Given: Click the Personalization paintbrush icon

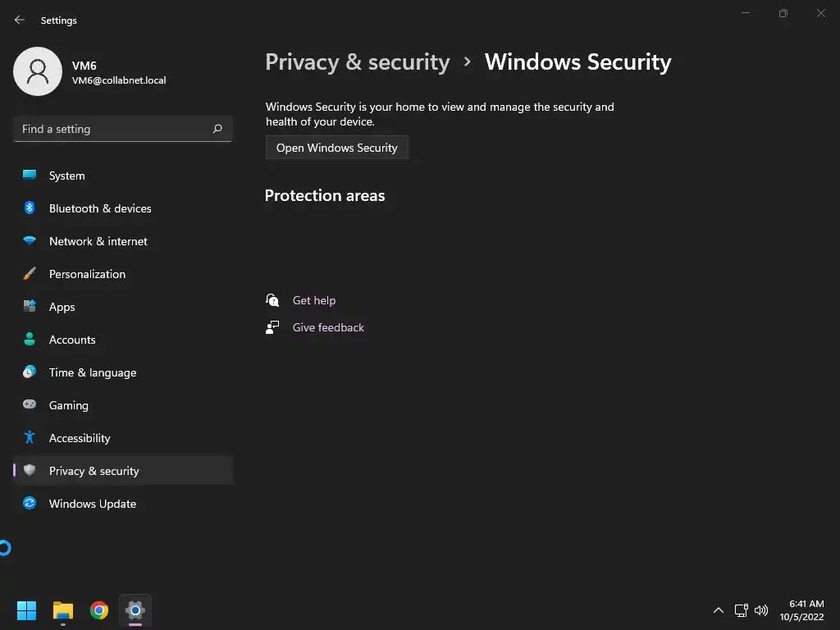Looking at the screenshot, I should click(30, 274).
